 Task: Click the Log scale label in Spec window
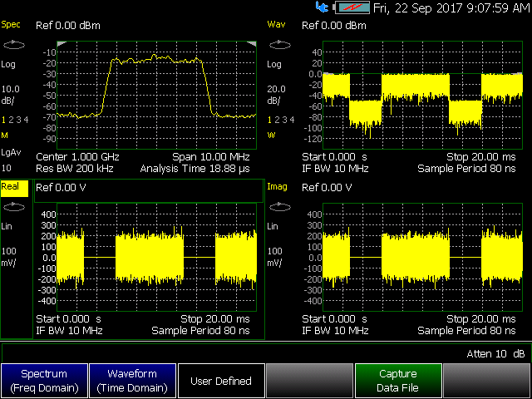8,65
